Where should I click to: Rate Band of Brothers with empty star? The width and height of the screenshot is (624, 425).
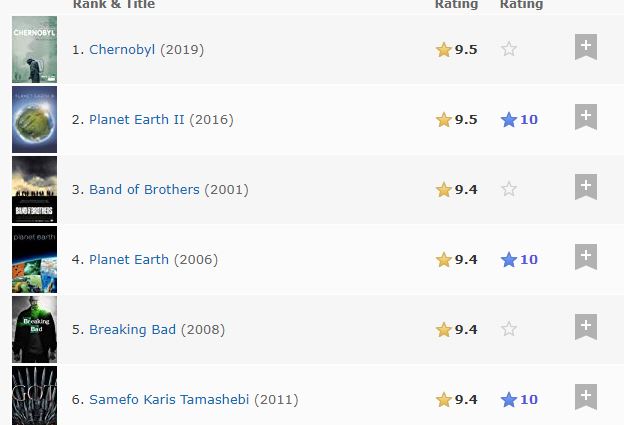tap(509, 189)
